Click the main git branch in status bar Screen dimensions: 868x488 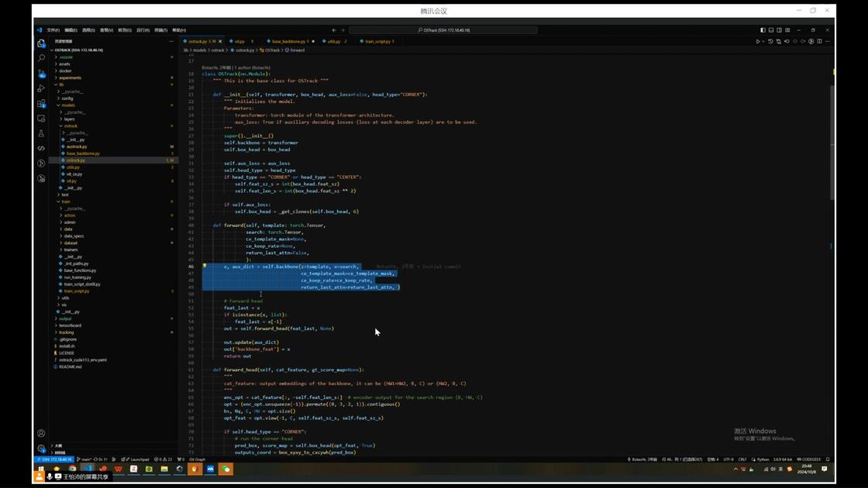(84, 459)
